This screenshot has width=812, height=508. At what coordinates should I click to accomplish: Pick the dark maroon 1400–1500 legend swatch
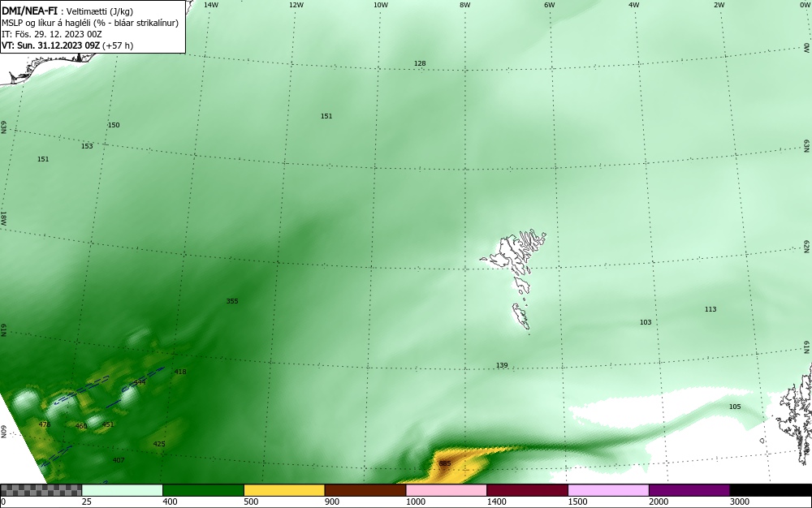point(527,490)
